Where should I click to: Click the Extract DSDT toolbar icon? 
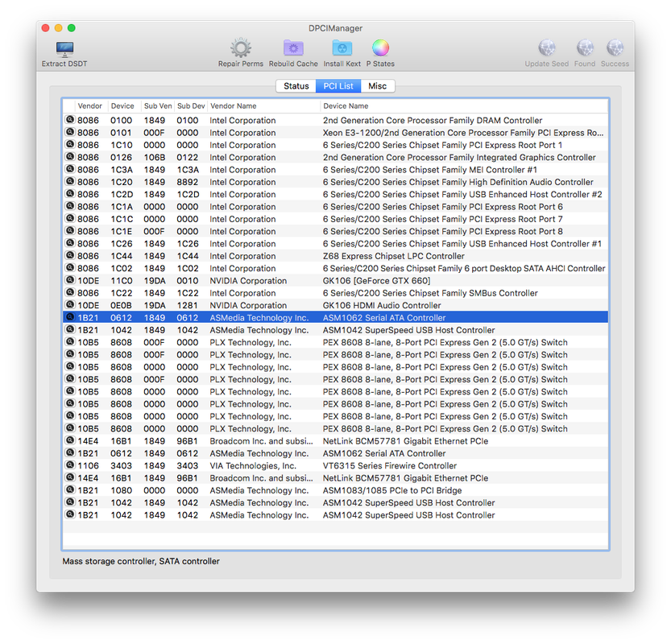[x=64, y=49]
